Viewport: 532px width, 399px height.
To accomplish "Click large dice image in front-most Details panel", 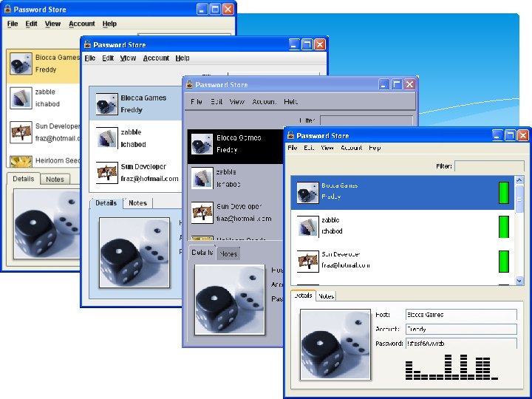I will click(x=335, y=344).
